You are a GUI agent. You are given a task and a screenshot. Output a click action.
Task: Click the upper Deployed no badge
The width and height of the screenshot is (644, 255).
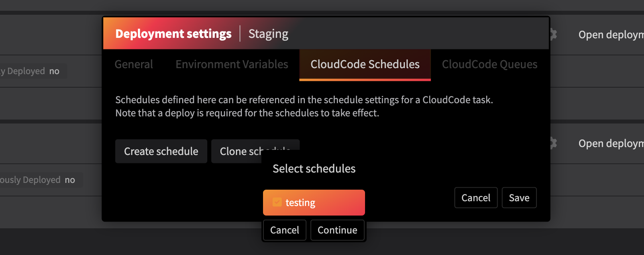32,71
